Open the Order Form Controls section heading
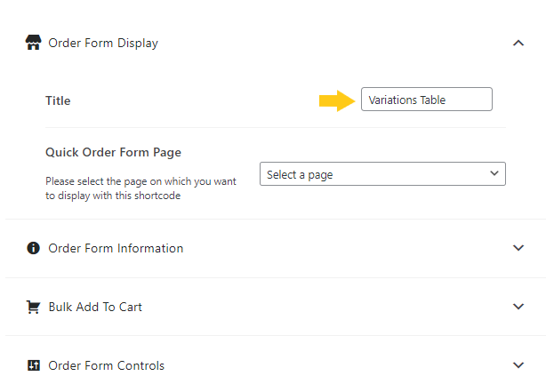Screen dimensions: 554x392 click(x=107, y=365)
